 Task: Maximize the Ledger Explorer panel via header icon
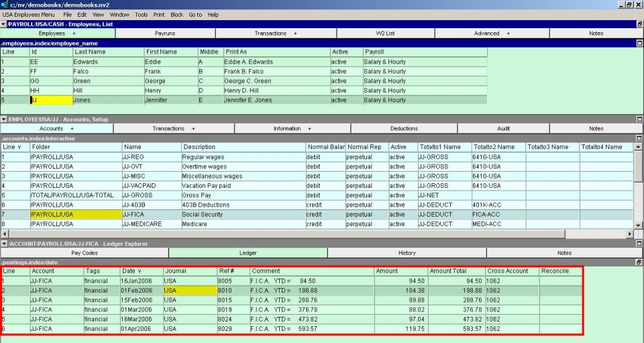click(x=639, y=244)
